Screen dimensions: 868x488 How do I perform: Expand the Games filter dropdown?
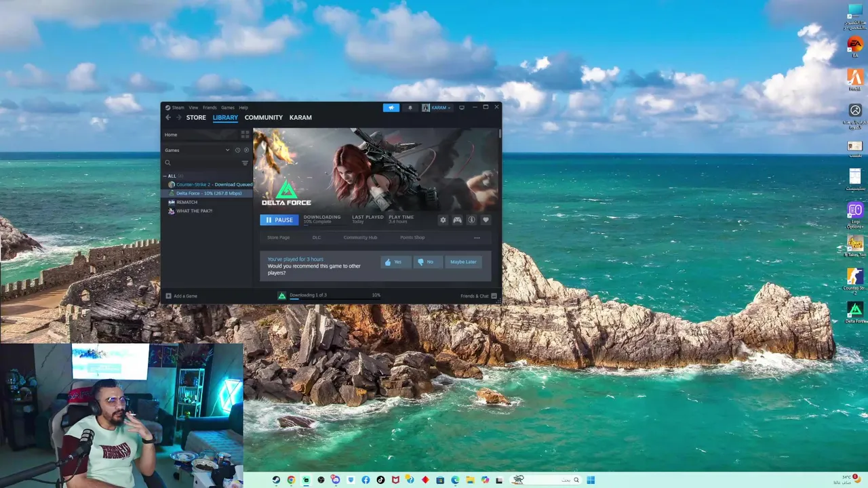click(227, 150)
